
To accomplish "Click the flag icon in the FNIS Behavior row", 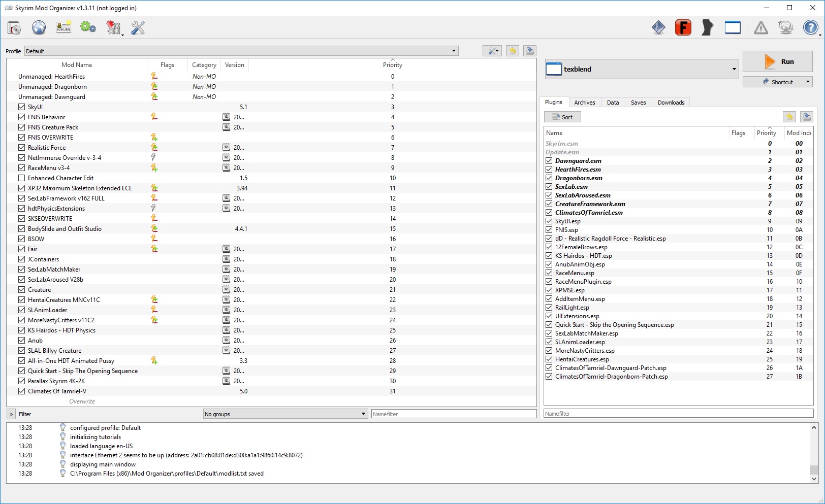I will tap(154, 117).
